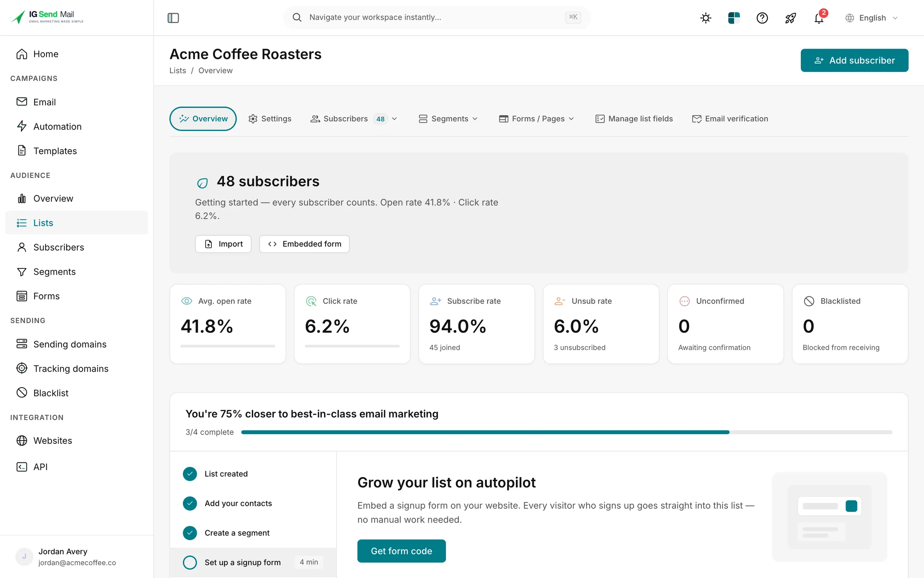924x578 pixels.
Task: Click the rocket icon in header
Action: [790, 18]
